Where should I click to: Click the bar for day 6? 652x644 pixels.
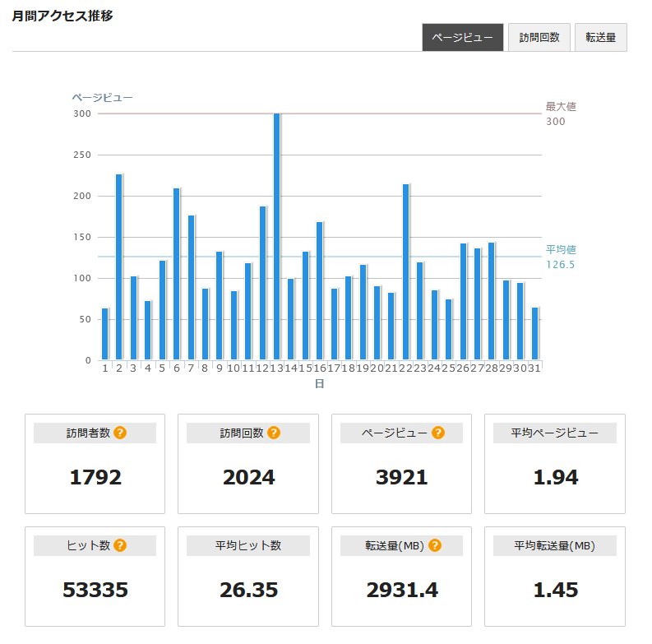coord(176,274)
